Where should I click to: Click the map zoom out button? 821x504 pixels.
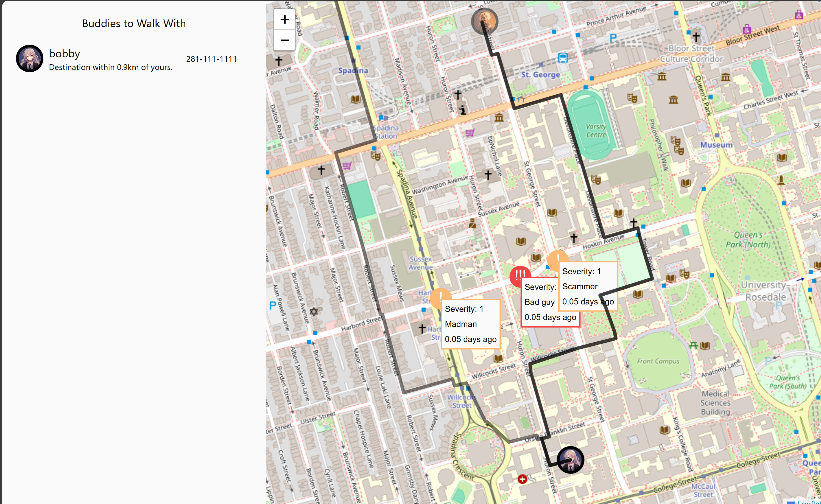click(x=284, y=40)
